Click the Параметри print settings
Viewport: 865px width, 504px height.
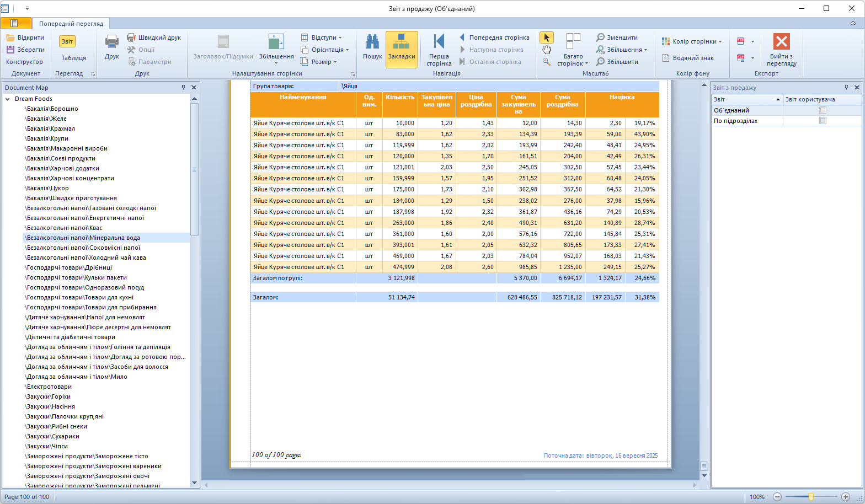pos(150,62)
